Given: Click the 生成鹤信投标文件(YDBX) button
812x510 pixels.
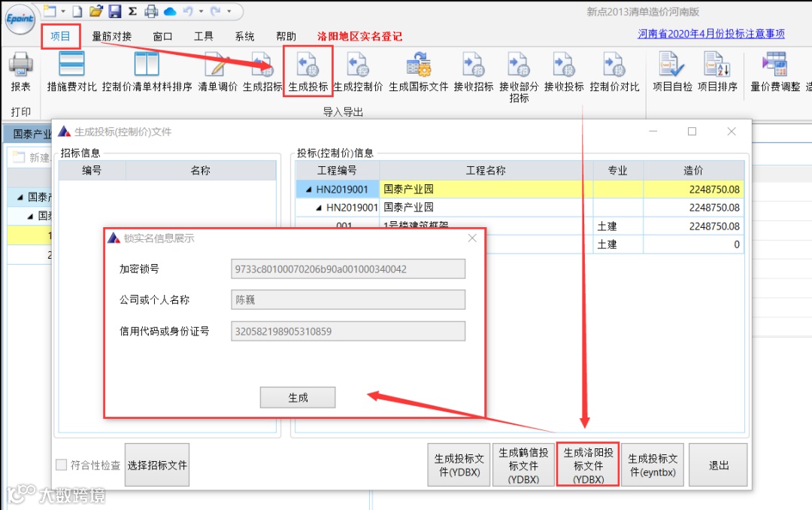Looking at the screenshot, I should coord(523,465).
